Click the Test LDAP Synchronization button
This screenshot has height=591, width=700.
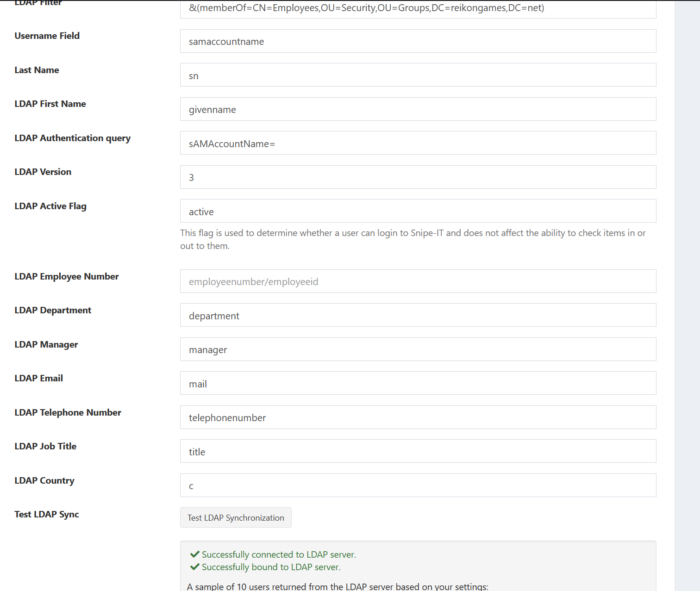[x=236, y=517]
